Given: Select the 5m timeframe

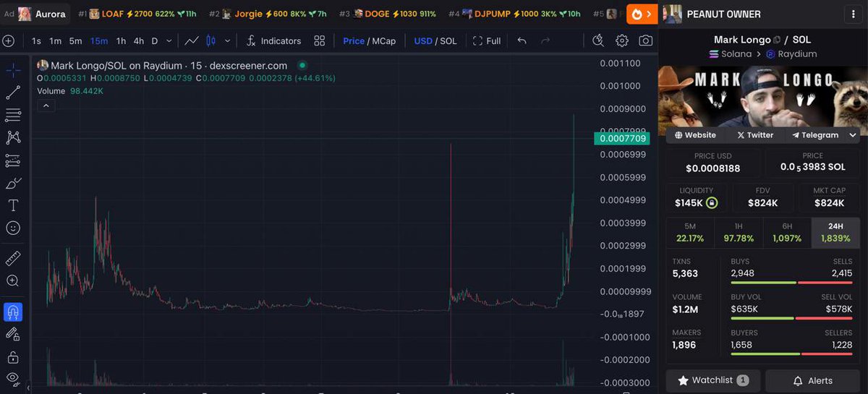Looking at the screenshot, I should click(x=76, y=41).
